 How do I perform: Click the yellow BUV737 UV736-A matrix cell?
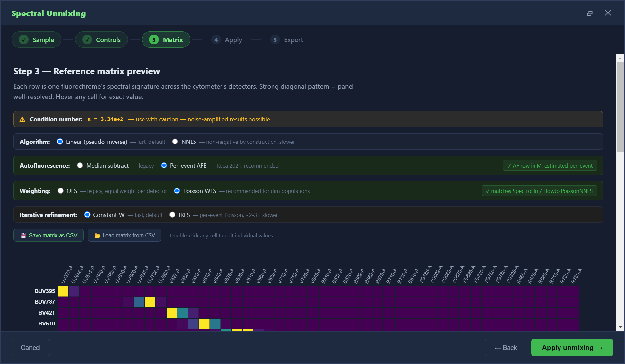click(x=150, y=302)
